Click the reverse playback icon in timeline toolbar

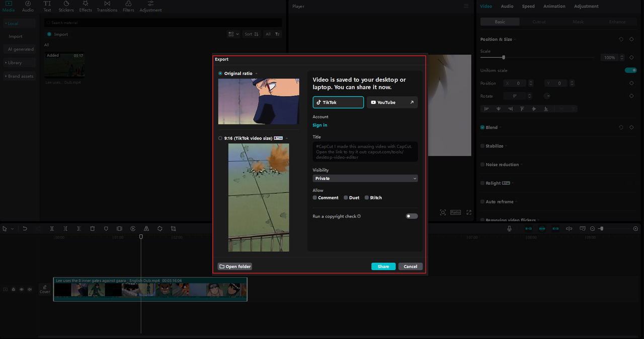coord(133,229)
